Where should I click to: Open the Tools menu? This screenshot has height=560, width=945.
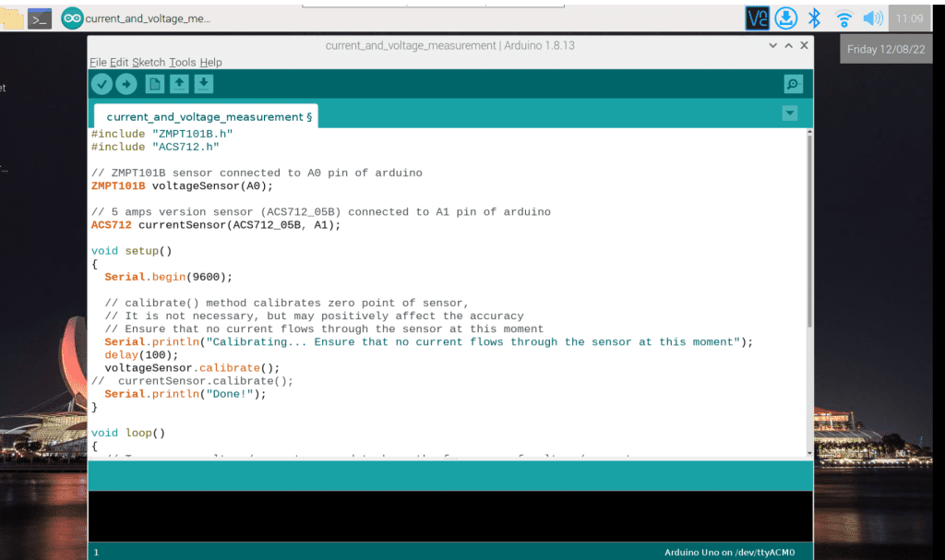coord(182,62)
